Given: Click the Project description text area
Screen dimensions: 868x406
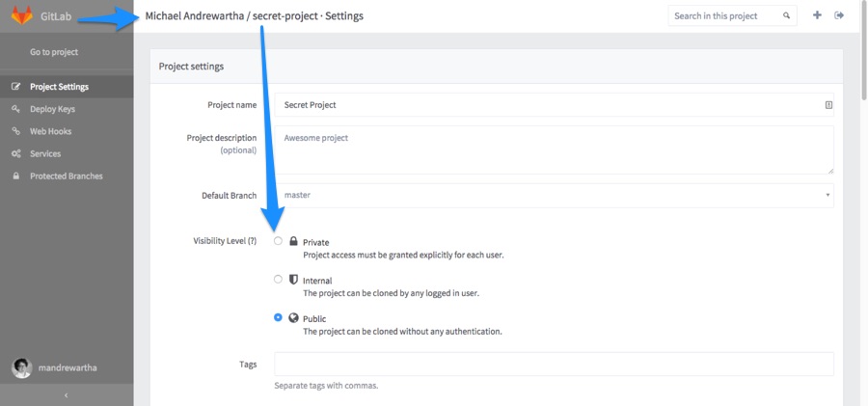Looking at the screenshot, I should pyautogui.click(x=555, y=150).
